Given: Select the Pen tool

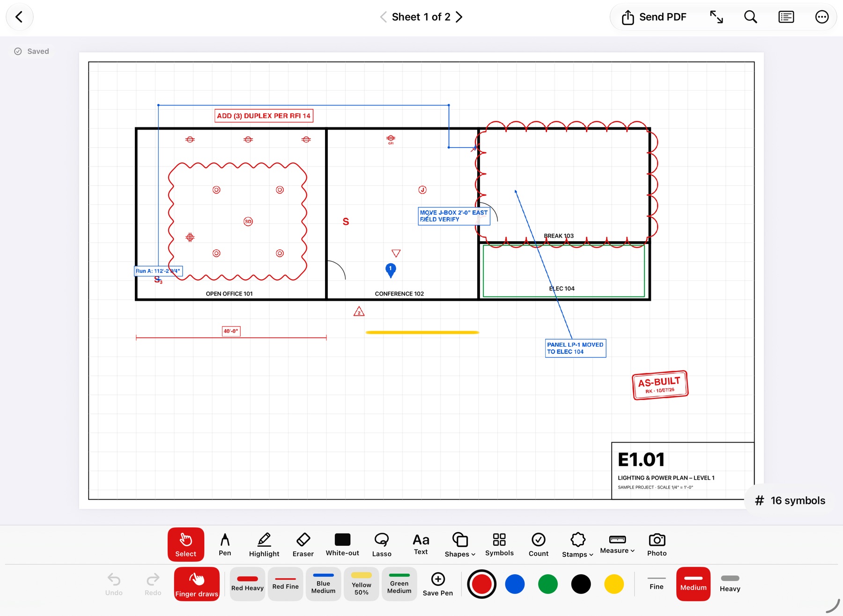Looking at the screenshot, I should click(x=225, y=544).
